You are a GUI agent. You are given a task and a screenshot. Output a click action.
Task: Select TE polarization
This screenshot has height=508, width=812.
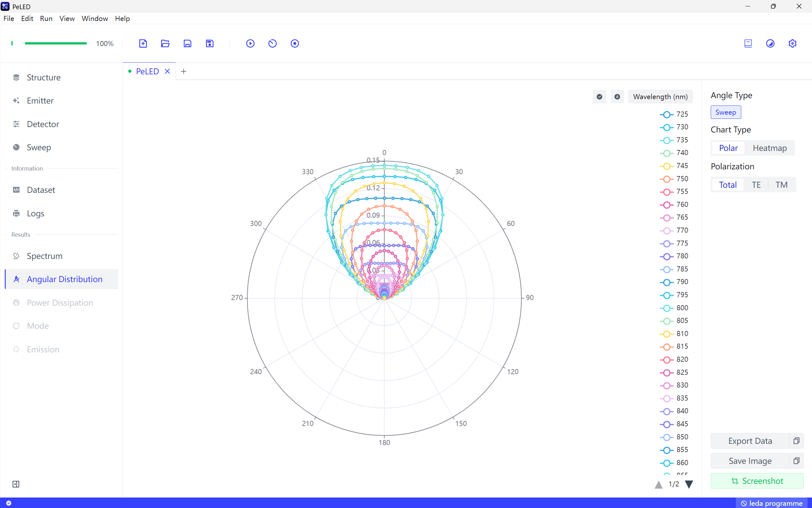(756, 185)
